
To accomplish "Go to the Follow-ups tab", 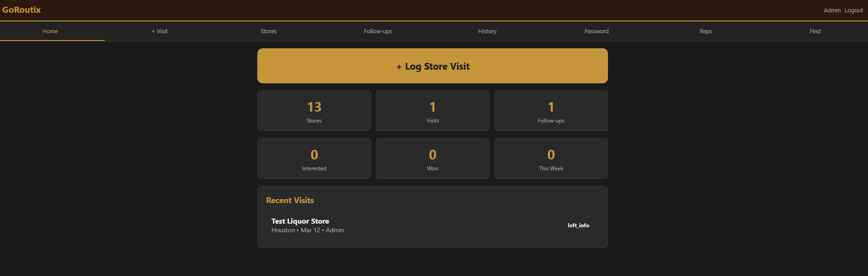I will pyautogui.click(x=378, y=31).
